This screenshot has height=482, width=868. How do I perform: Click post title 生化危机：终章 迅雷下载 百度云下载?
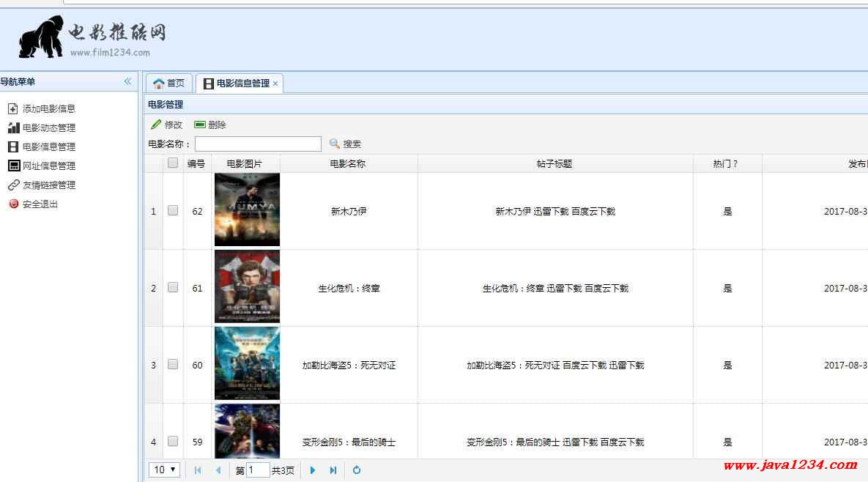coord(555,289)
